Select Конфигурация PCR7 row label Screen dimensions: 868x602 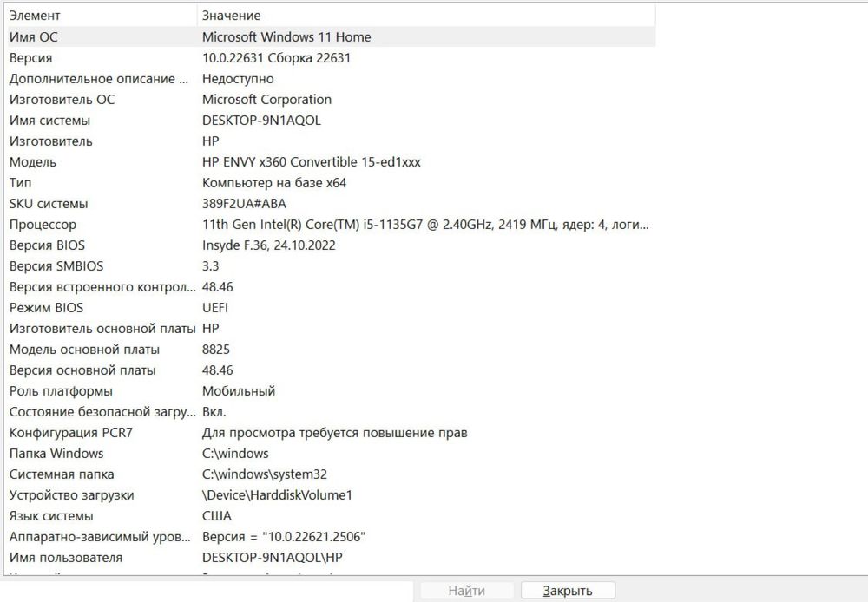71,433
